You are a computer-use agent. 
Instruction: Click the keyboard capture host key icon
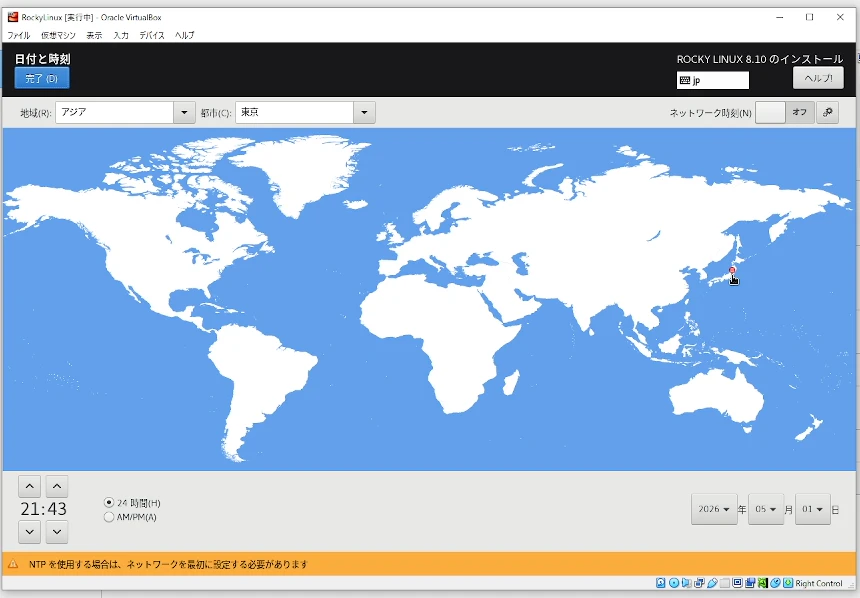pyautogui.click(x=788, y=583)
